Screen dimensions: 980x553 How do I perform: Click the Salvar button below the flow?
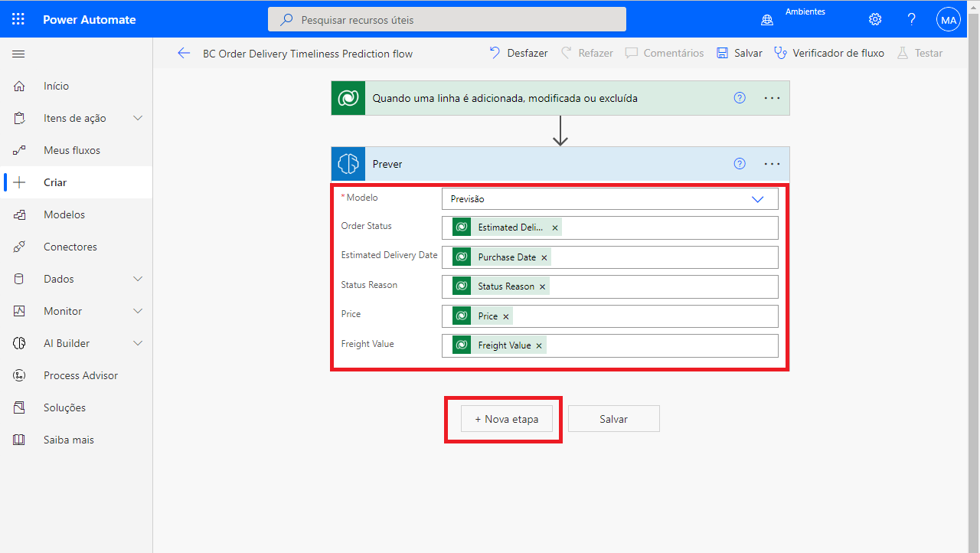pos(614,419)
